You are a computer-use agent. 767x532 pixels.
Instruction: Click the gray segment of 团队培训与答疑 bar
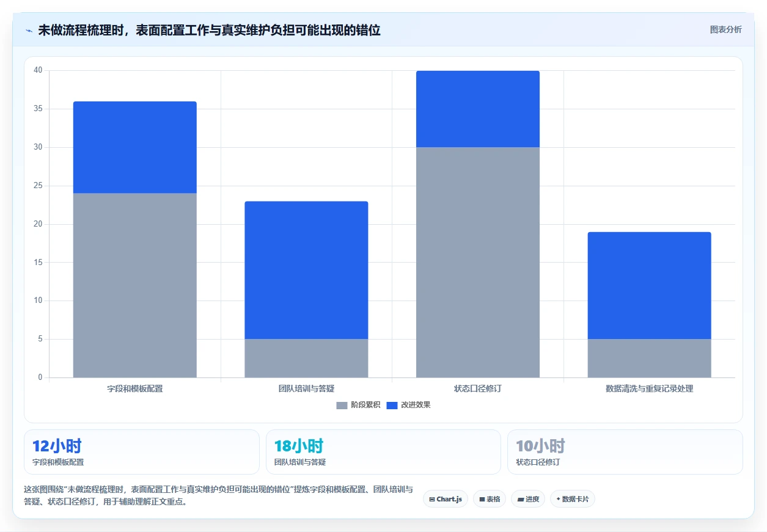coord(306,358)
